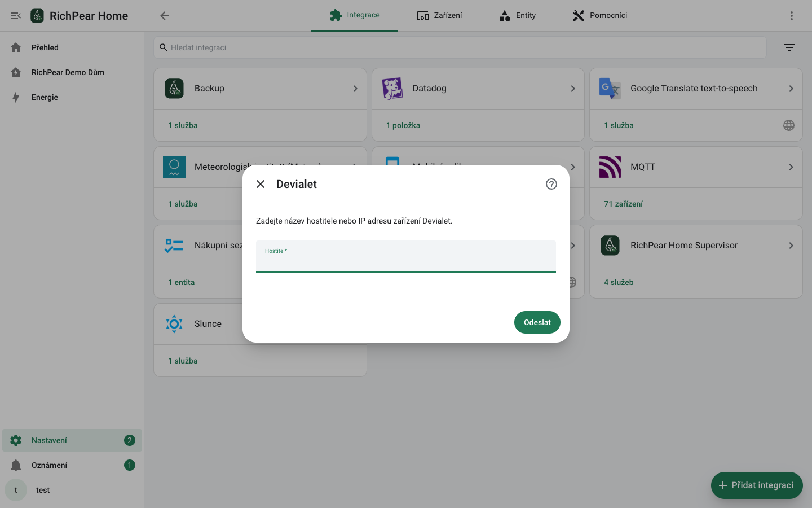This screenshot has height=508, width=812.
Task: Click "1 služba" under Backup
Action: (x=183, y=125)
